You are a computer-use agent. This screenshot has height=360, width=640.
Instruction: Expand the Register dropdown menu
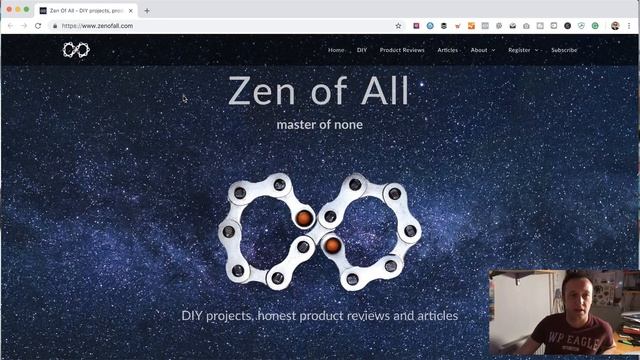[x=523, y=50]
